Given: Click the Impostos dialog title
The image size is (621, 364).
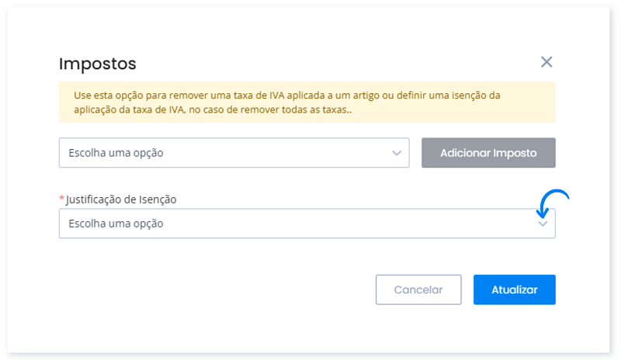Looking at the screenshot, I should [98, 64].
